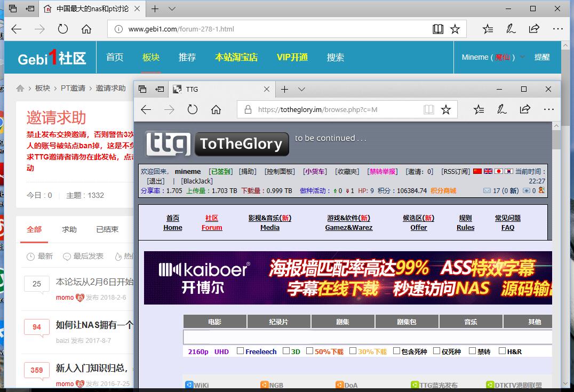574x392 pixels.
Task: Open the 首页 Home nav link on TTG
Action: (173, 222)
